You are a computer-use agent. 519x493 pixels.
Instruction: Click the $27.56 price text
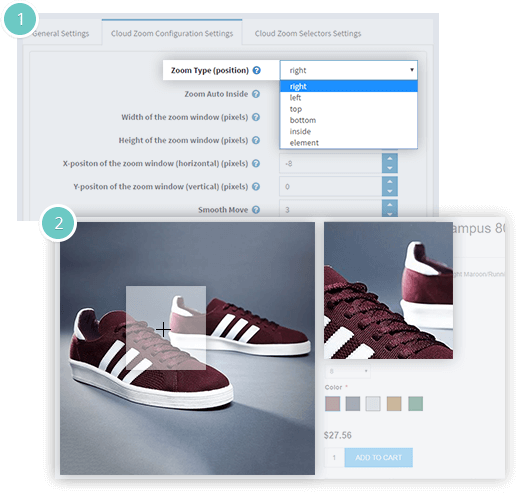click(x=338, y=435)
